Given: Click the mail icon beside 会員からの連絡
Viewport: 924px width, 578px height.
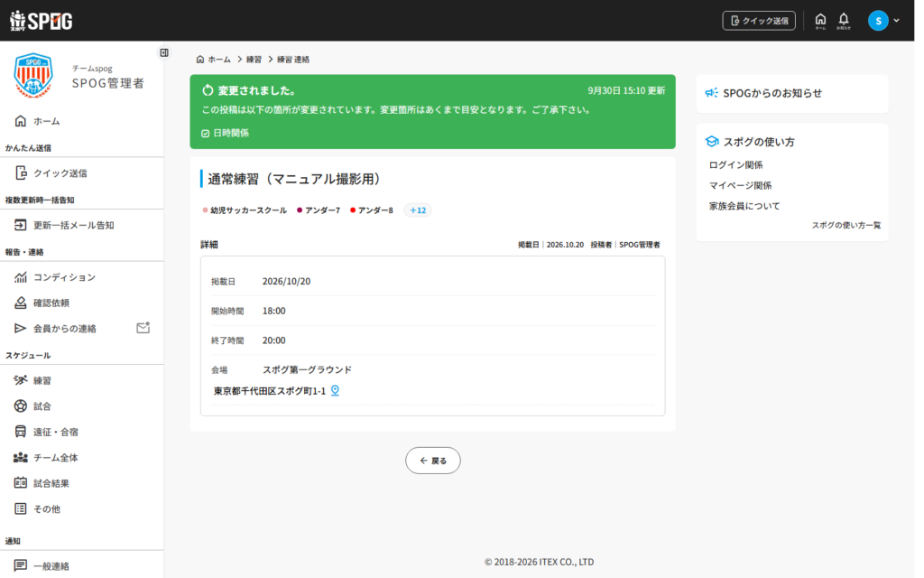Looking at the screenshot, I should 143,327.
